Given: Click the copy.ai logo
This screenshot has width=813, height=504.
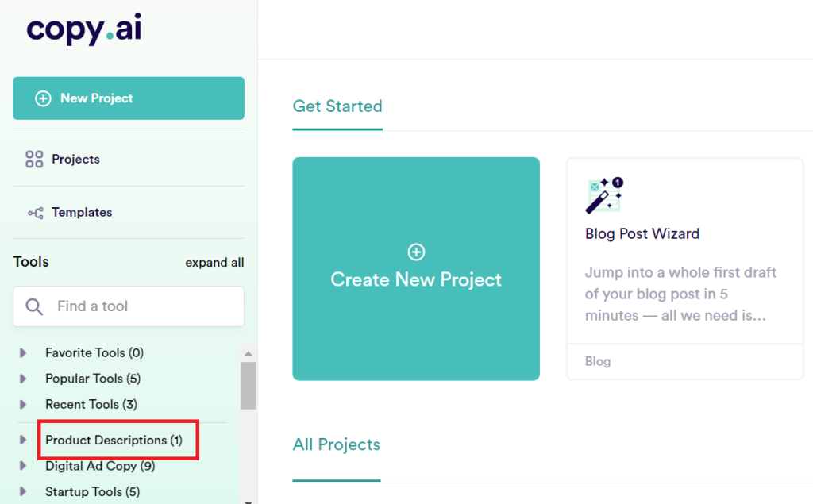Looking at the screenshot, I should click(x=83, y=30).
